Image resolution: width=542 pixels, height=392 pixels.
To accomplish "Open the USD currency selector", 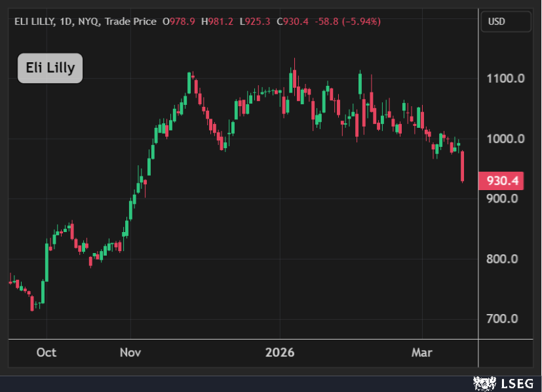I will [x=505, y=22].
